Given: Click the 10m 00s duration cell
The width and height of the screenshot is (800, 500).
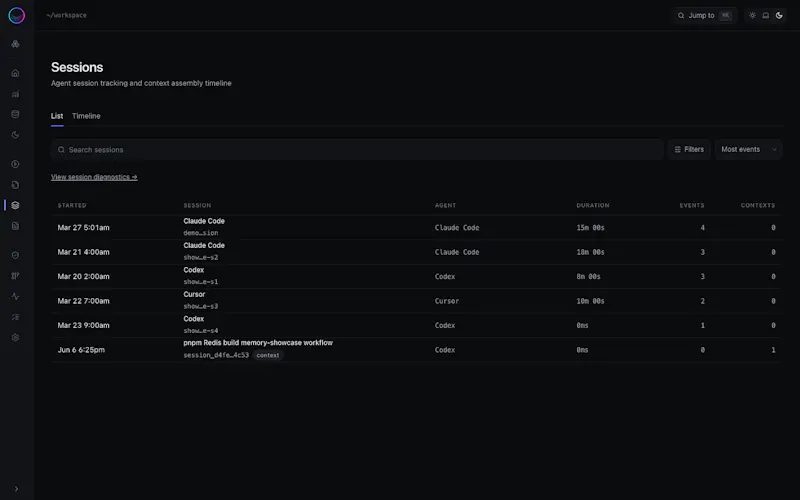Looking at the screenshot, I should pos(590,301).
